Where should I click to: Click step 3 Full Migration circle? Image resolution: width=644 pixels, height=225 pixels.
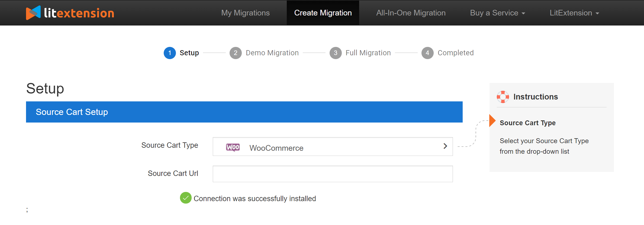(x=336, y=53)
